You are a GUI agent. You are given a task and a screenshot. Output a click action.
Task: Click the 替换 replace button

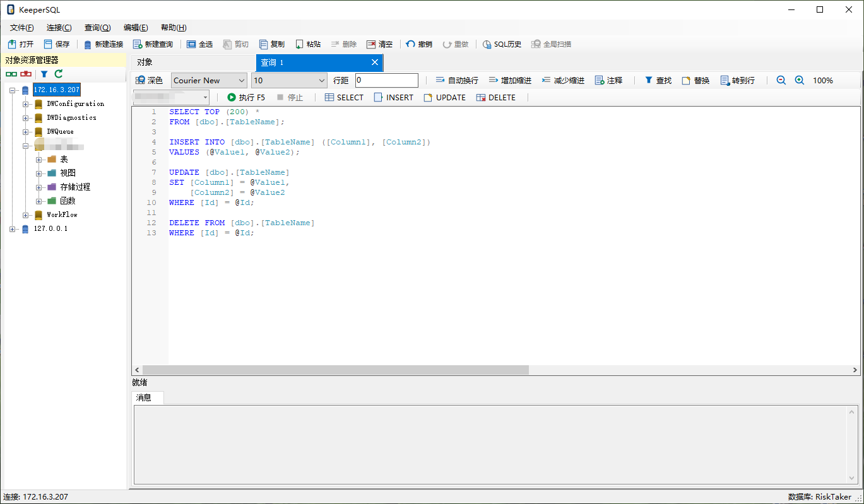[695, 80]
